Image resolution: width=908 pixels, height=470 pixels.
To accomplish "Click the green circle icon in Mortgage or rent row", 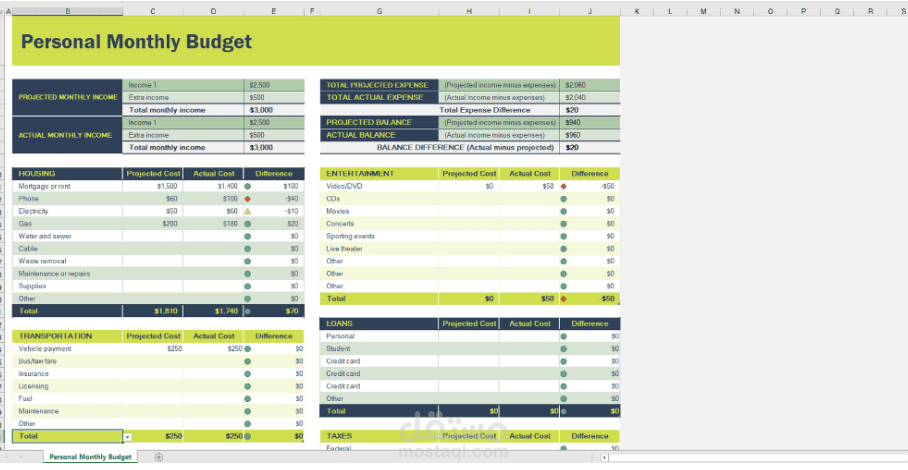I will (x=248, y=186).
